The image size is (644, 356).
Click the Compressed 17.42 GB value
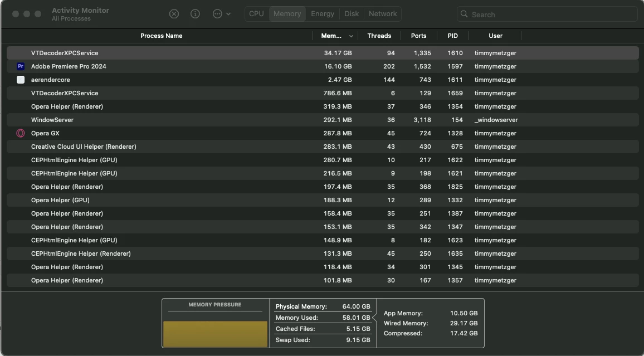pyautogui.click(x=464, y=333)
